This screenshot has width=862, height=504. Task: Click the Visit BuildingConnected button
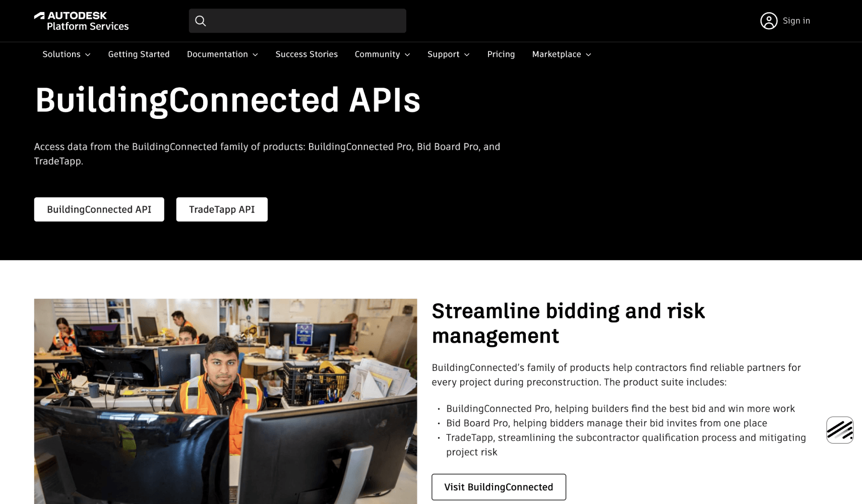click(499, 487)
